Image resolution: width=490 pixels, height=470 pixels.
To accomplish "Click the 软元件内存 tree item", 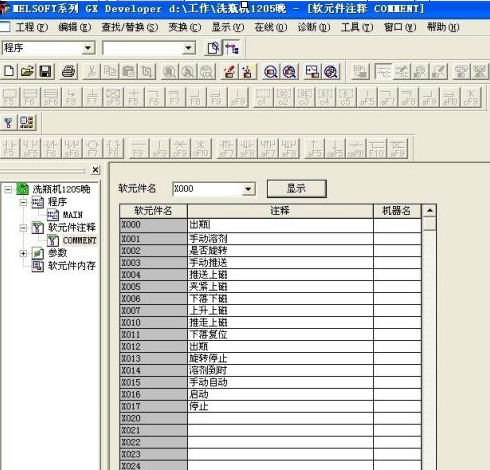I will coord(72,266).
